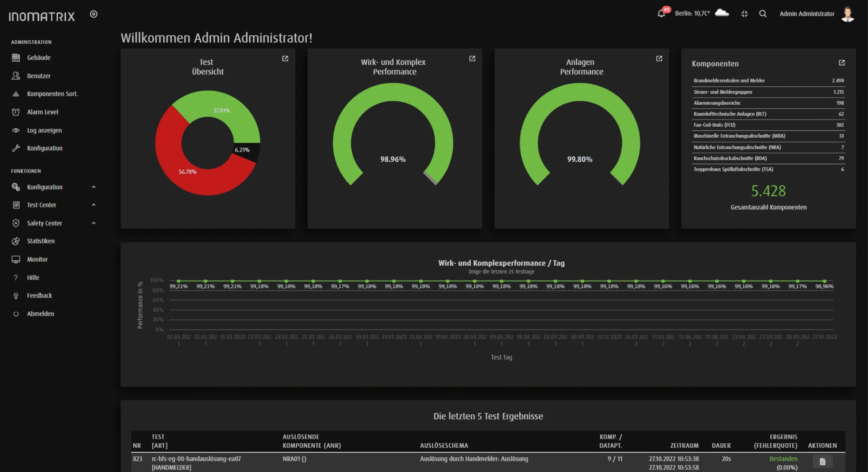Screen dimensions: 868x472
Task: Toggle the sidebar with the target-circle icon
Action: coord(94,14)
